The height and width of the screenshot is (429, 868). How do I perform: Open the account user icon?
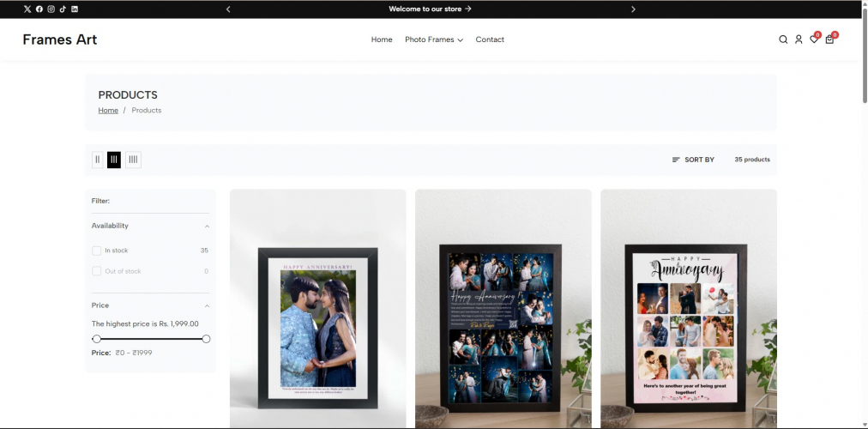click(799, 39)
